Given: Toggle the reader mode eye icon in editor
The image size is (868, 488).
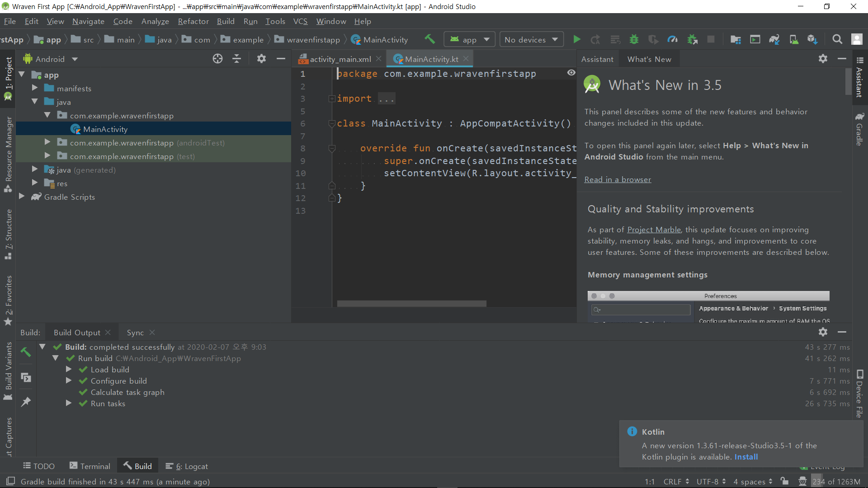Looking at the screenshot, I should coord(571,73).
